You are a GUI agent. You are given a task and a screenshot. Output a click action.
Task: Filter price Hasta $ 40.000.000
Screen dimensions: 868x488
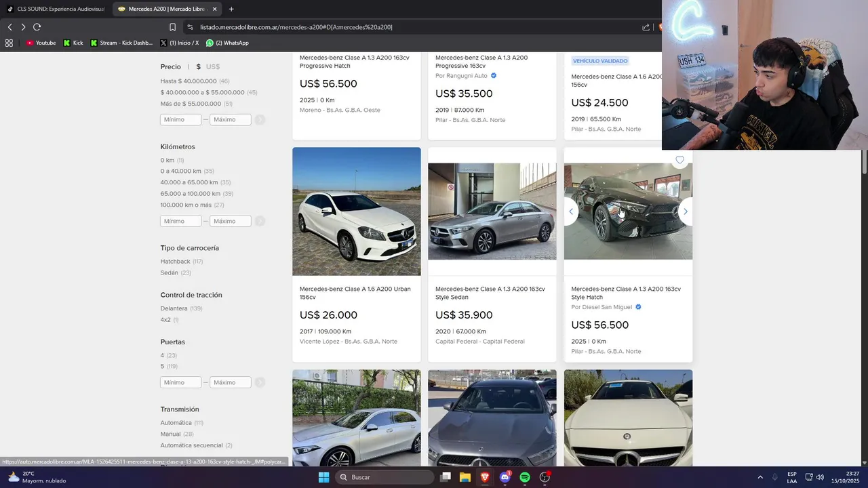(x=189, y=81)
